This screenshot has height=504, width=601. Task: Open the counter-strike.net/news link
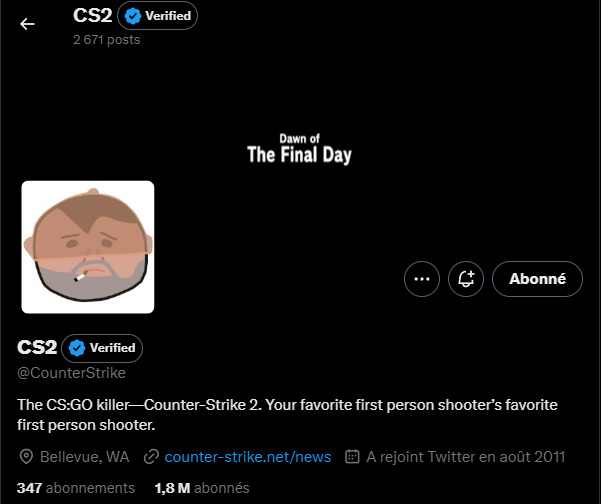247,457
